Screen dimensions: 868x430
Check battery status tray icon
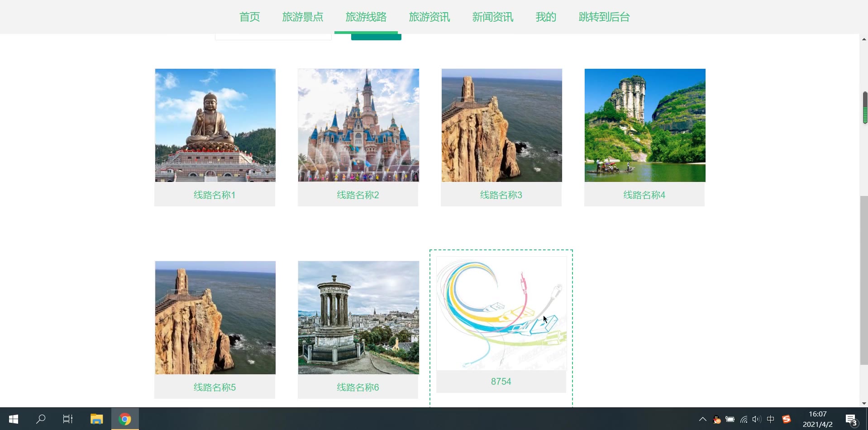tap(730, 419)
